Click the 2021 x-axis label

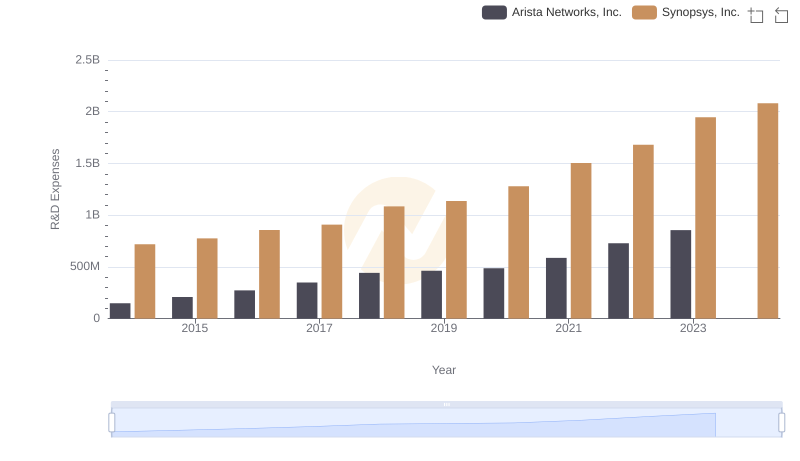568,328
